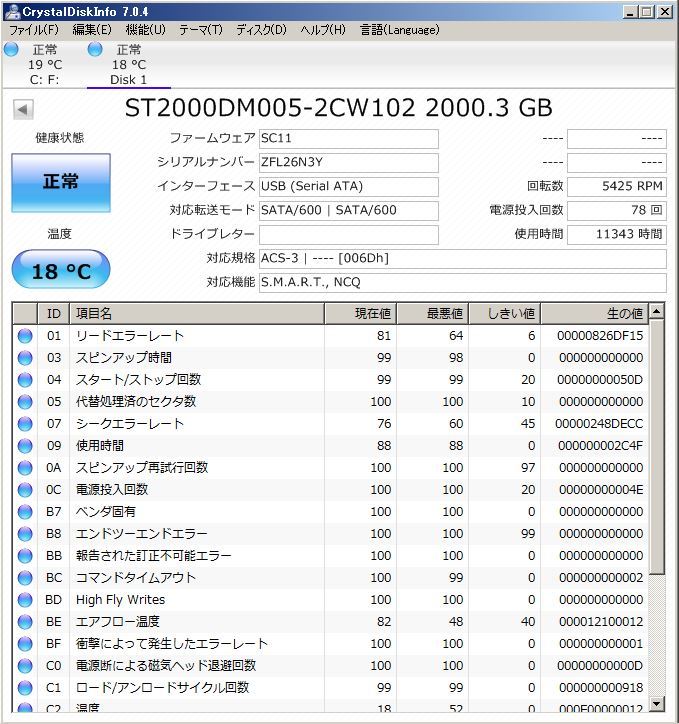This screenshot has width=679, height=724.
Task: Click status icon of row C0 電源断による磁気ヘッド退避回数
Action: [x=25, y=666]
